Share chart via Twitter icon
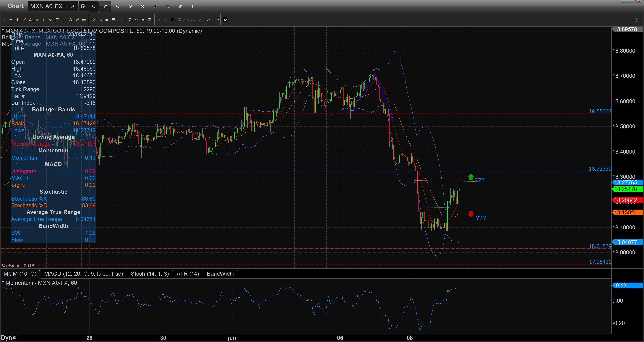 [x=180, y=6]
